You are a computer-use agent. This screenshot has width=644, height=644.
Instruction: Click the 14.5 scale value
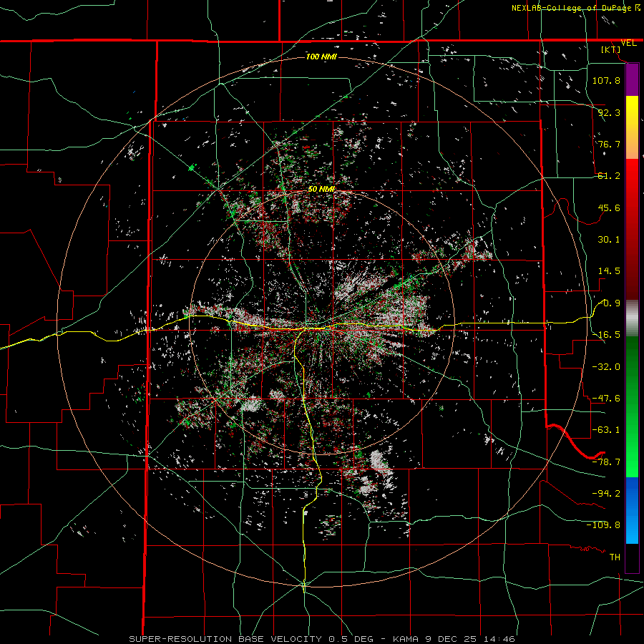click(x=609, y=271)
